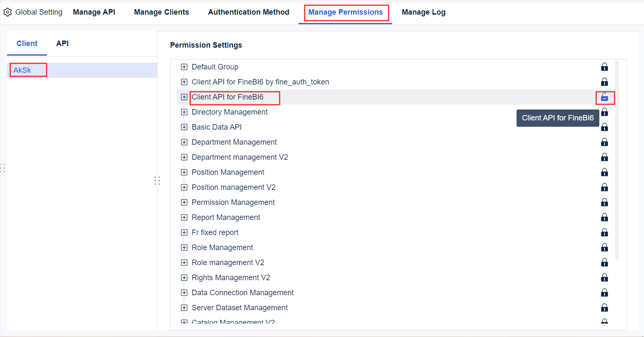The width and height of the screenshot is (644, 337).
Task: Toggle the lock for Permission Management
Action: [605, 202]
